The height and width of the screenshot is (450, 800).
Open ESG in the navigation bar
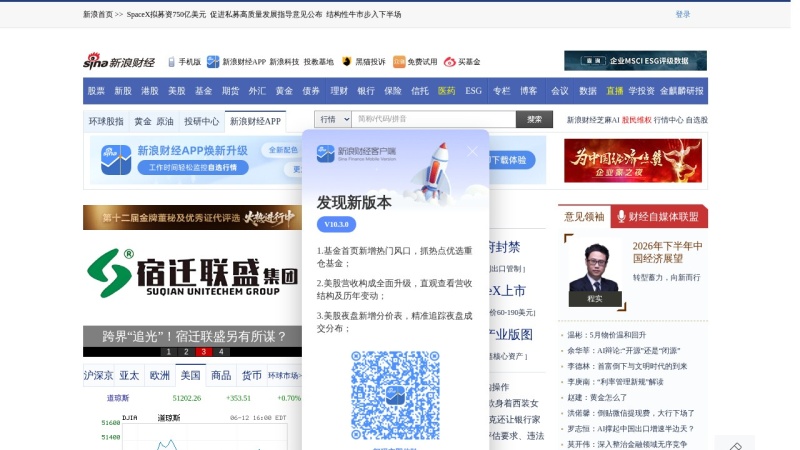(x=473, y=91)
